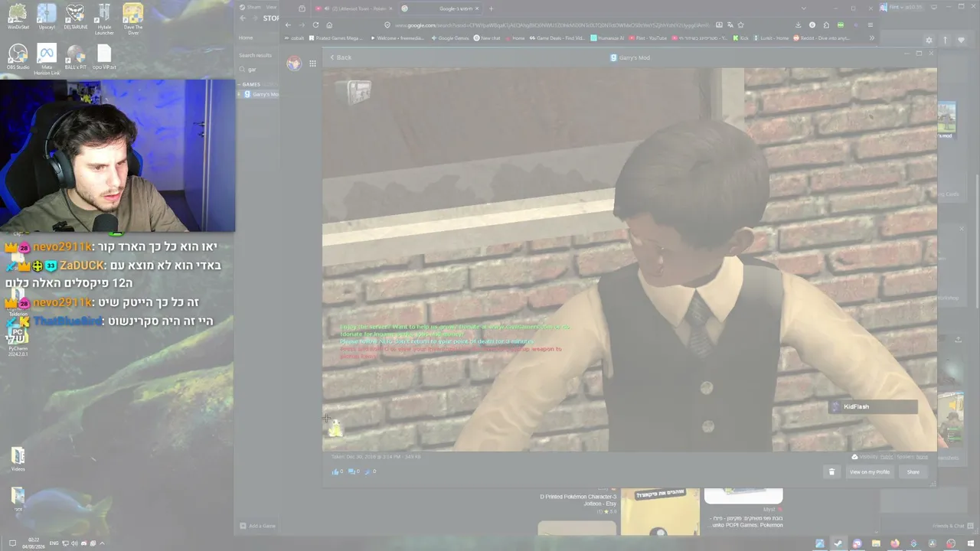Image resolution: width=980 pixels, height=551 pixels.
Task: Open the screenshot's comments icon
Action: click(352, 471)
